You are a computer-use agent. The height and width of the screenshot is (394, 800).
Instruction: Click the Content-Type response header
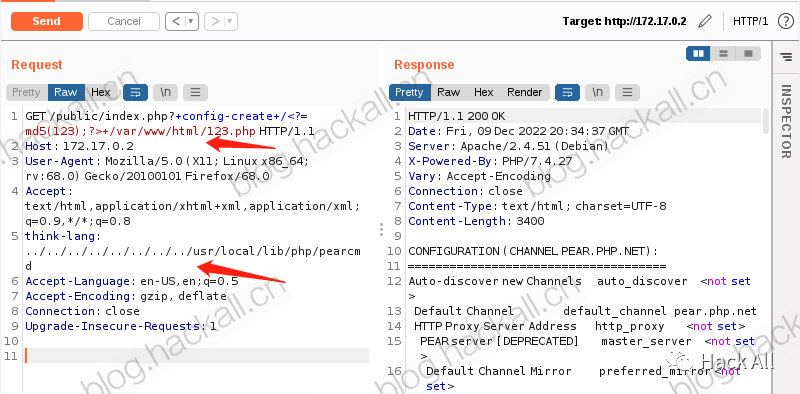537,206
